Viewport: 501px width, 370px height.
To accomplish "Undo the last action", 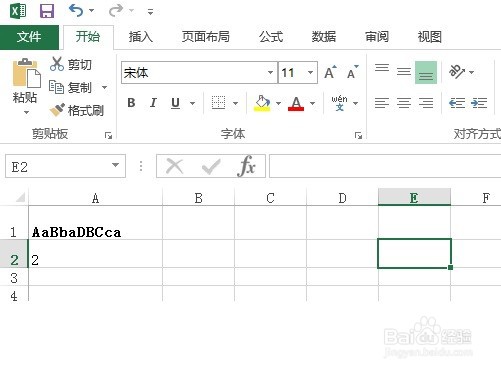I will (x=76, y=11).
